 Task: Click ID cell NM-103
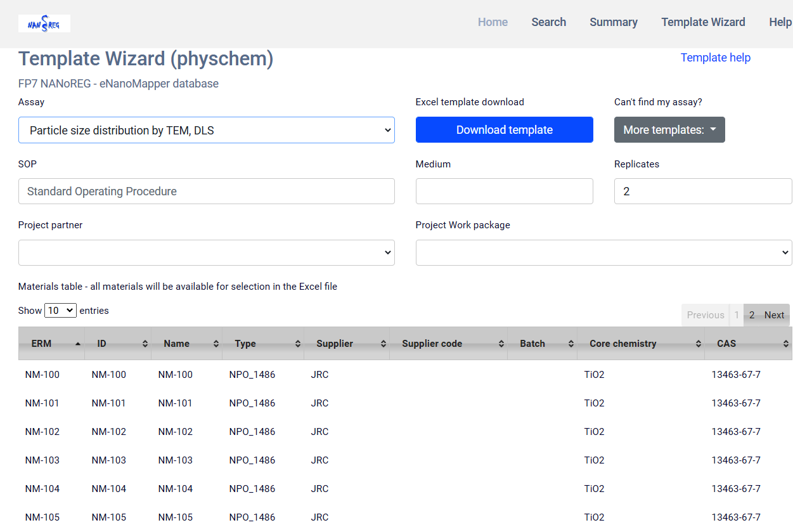click(109, 460)
